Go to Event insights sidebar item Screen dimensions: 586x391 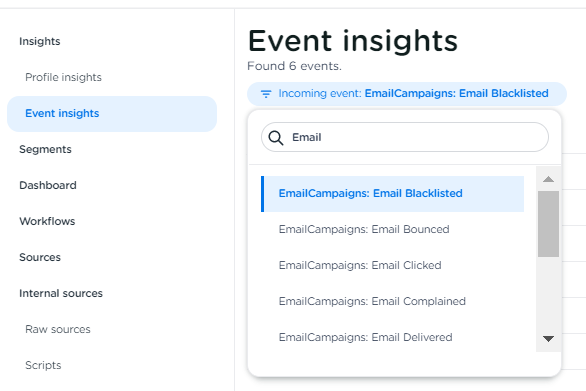[112, 114]
